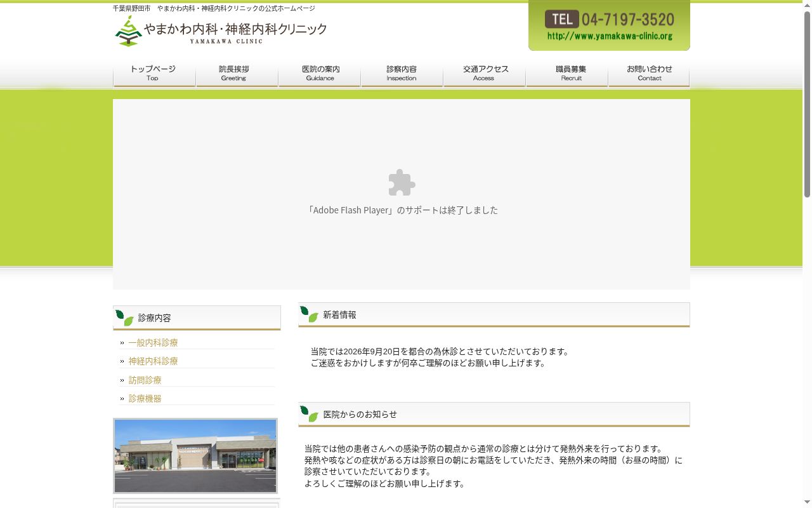Click the text 当院では2026年9月20日を都合の為休診とさせていただいております。
The height and width of the screenshot is (508, 812).
(x=441, y=351)
